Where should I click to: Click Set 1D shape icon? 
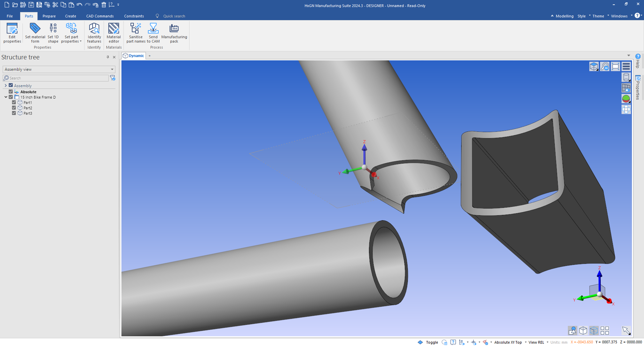(53, 33)
